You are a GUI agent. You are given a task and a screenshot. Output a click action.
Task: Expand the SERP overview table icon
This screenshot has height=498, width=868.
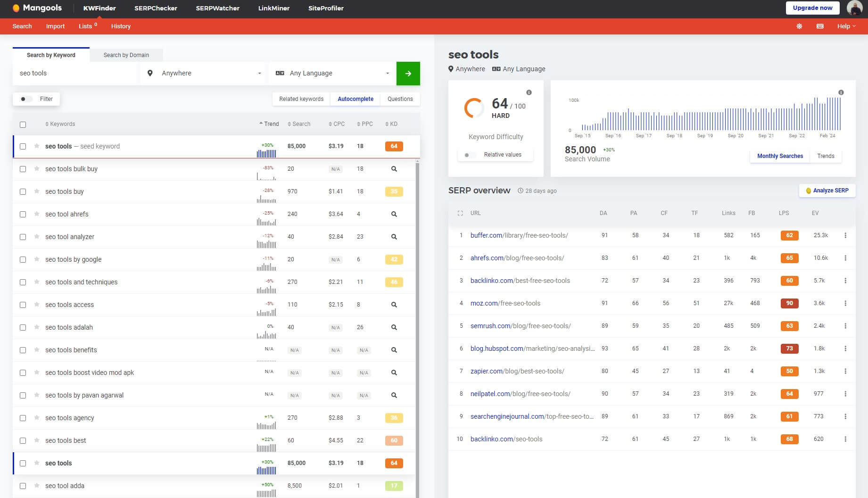(460, 213)
